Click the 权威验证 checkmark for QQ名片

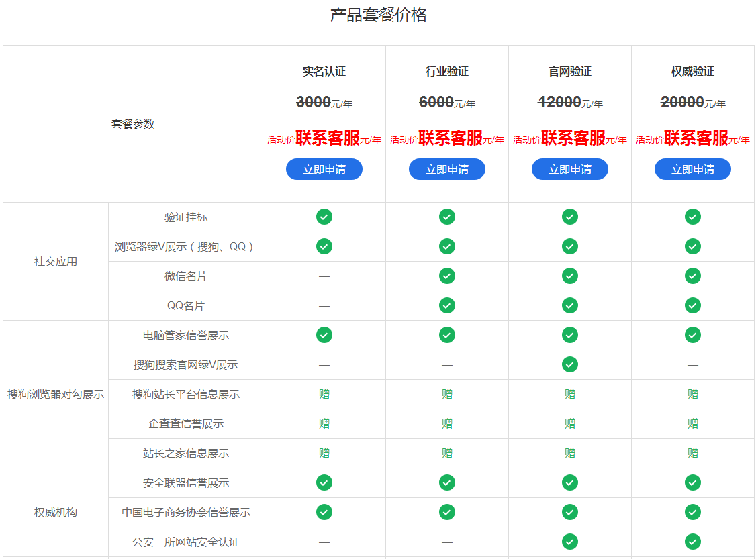pyautogui.click(x=692, y=305)
